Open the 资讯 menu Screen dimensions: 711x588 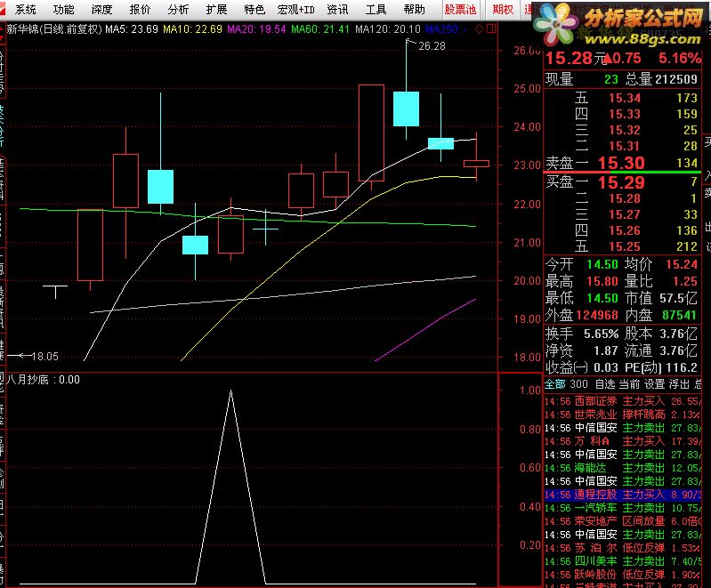[x=337, y=9]
